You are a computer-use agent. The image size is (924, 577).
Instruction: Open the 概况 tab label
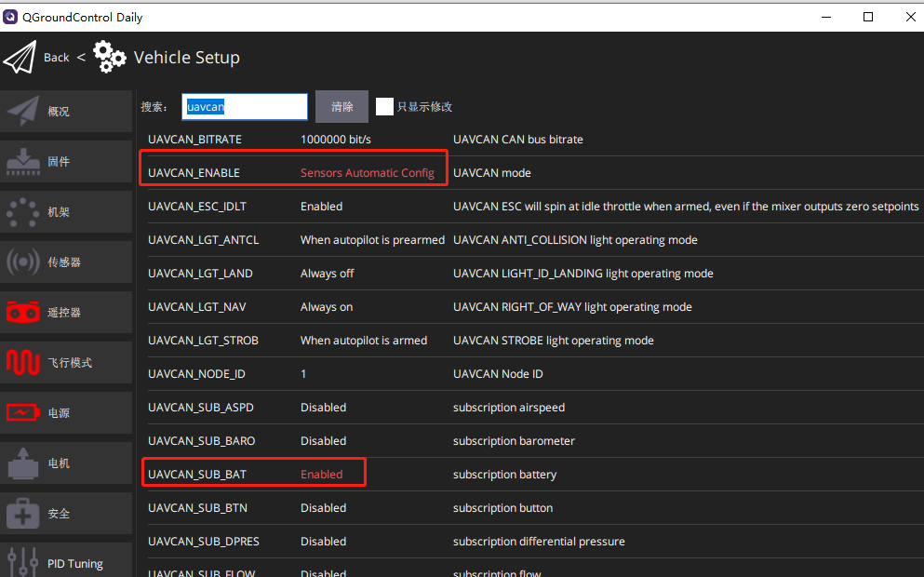(x=59, y=112)
